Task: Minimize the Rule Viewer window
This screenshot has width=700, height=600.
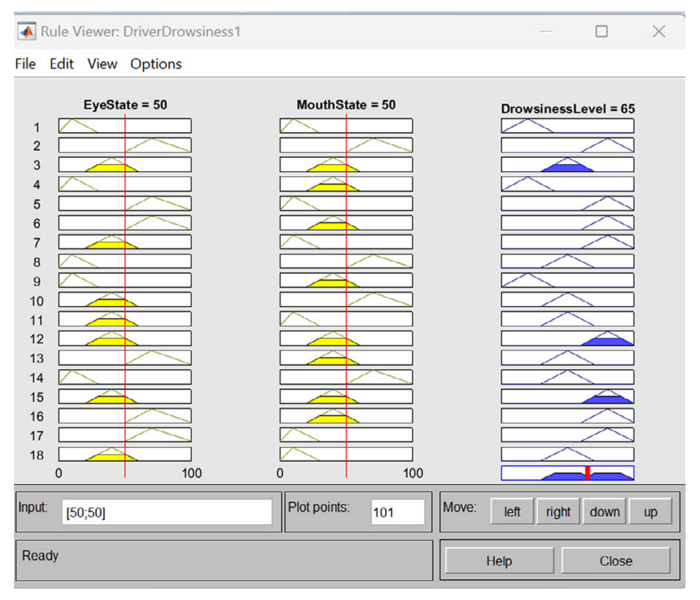Action: [x=546, y=31]
